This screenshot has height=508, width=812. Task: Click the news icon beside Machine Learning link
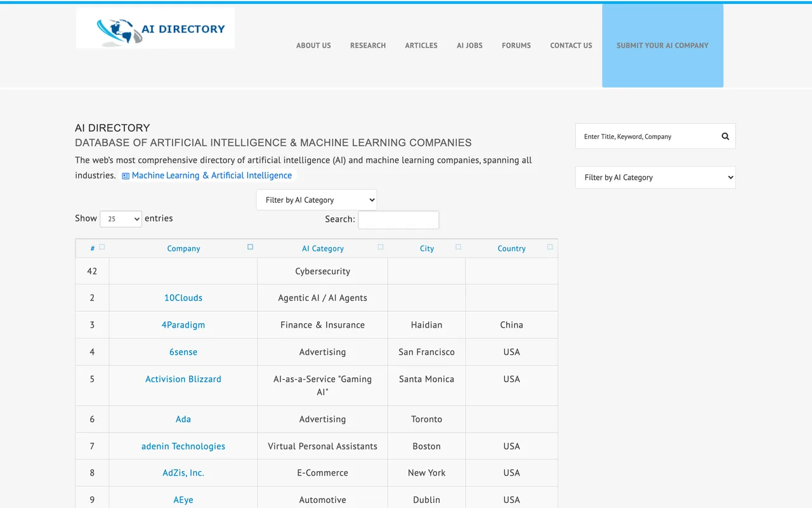coord(126,176)
